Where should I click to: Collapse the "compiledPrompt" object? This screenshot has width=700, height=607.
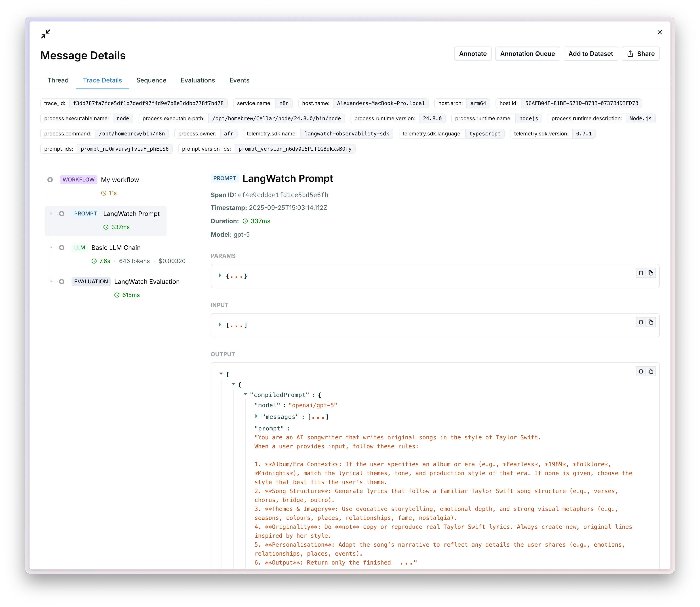click(245, 394)
